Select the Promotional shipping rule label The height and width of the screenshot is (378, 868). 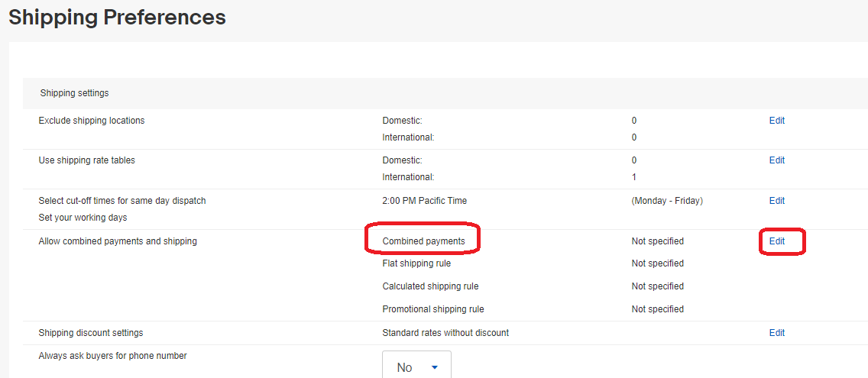[x=433, y=309]
